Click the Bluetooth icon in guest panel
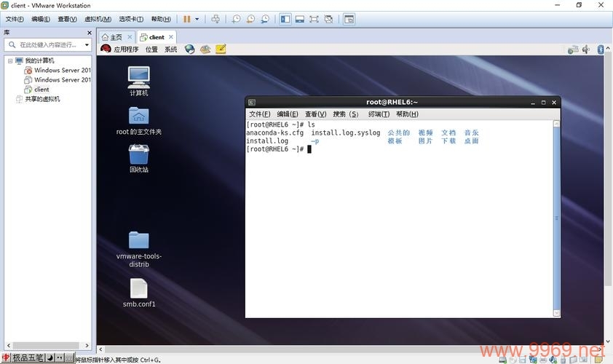Viewport: 613px width, 364px height. click(601, 50)
